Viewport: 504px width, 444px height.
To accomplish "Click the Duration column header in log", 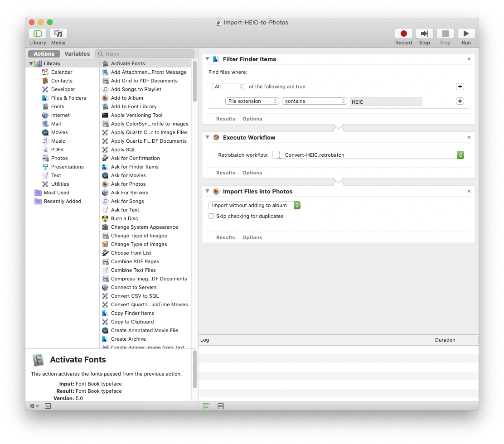I will tap(456, 340).
